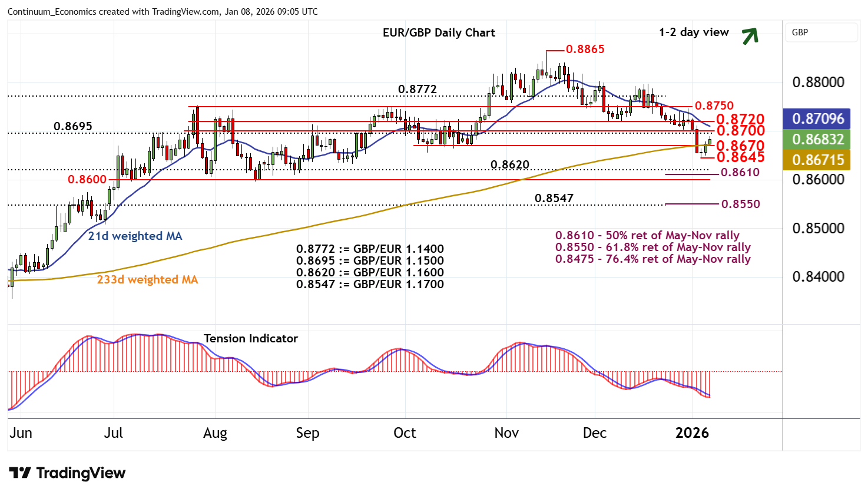Screen dimensions: 868x495
Task: Select the 0.8550 retracement level label
Action: 740,204
